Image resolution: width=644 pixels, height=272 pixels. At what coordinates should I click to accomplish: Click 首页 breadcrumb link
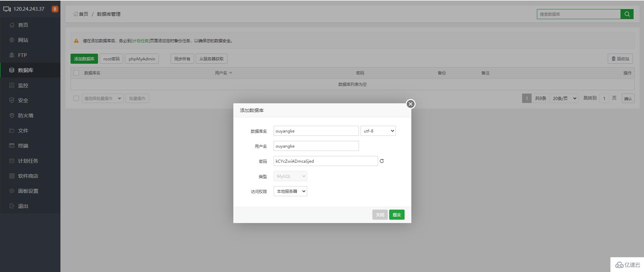click(x=84, y=14)
